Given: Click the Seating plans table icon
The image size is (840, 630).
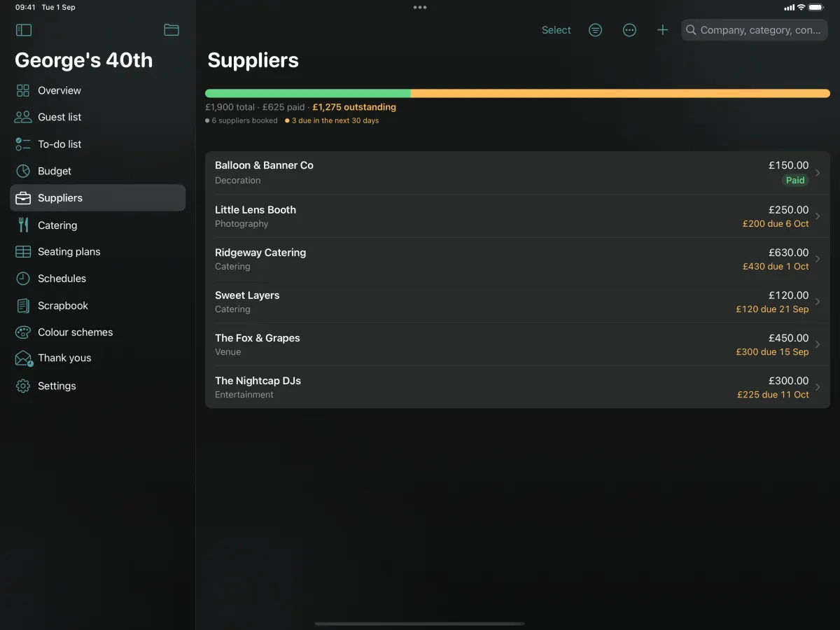Looking at the screenshot, I should [23, 251].
